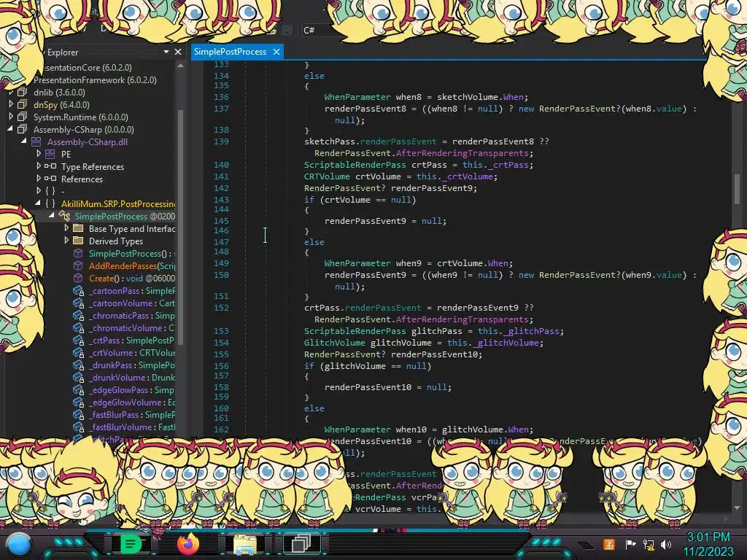This screenshot has width=747, height=560.
Task: Click the System.Runtime assembly icon
Action: (22, 117)
